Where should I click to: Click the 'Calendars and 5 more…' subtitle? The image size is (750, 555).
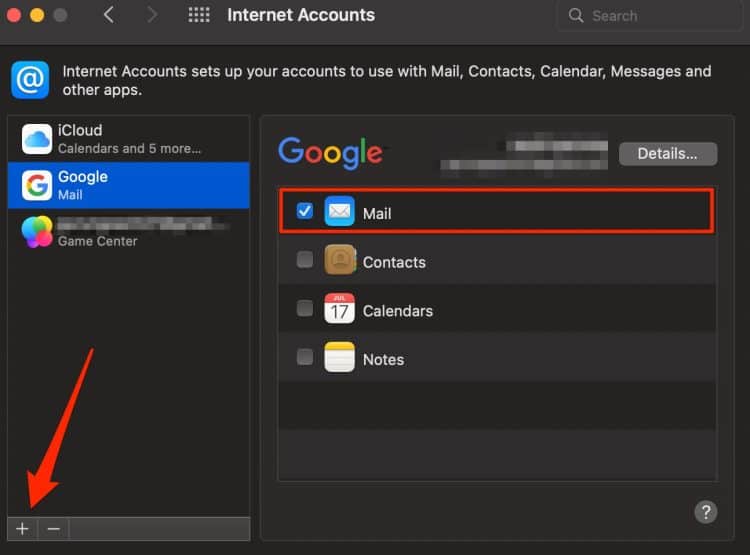(129, 149)
